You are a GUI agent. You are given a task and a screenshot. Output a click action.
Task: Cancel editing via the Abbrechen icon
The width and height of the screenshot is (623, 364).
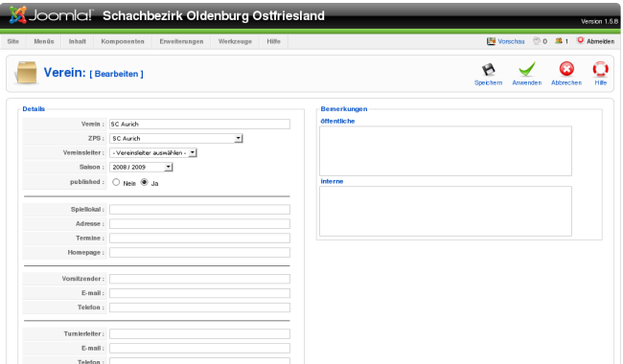tap(566, 69)
